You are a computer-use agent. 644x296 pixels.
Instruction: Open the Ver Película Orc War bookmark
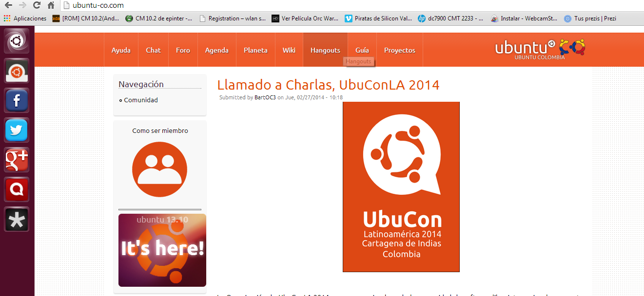305,18
